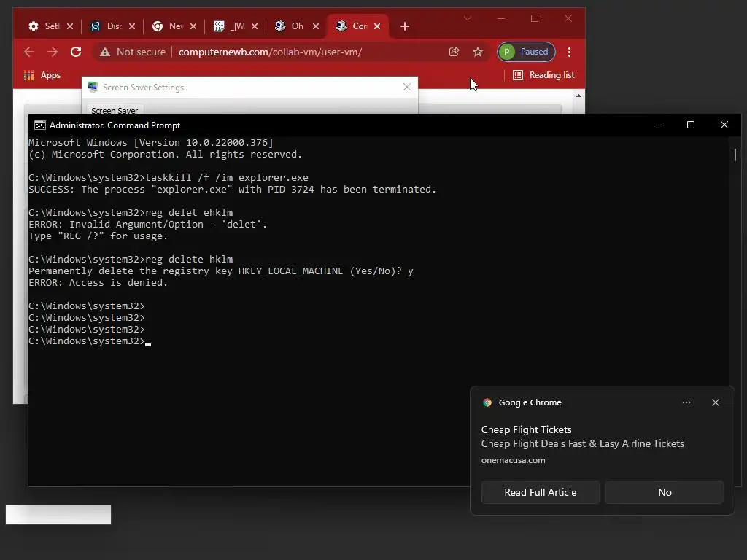Click the onemacusa.com notification source
This screenshot has height=560, width=747.
(x=513, y=460)
